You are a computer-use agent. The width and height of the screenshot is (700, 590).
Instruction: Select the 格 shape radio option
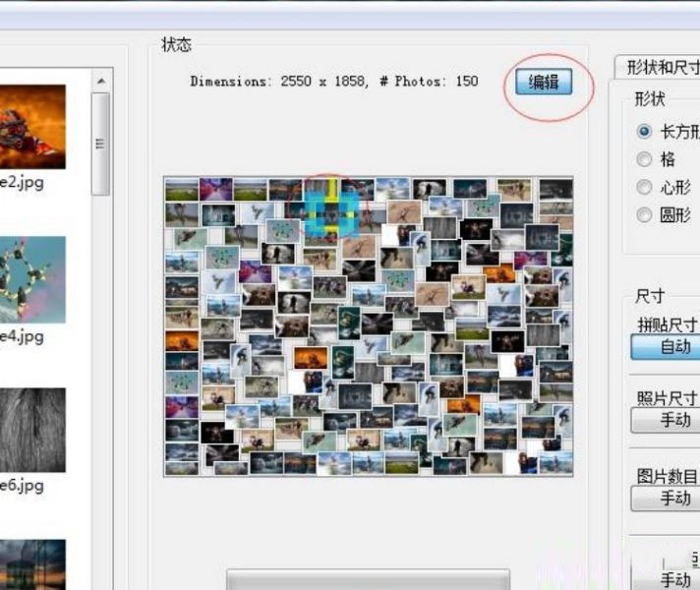click(644, 159)
